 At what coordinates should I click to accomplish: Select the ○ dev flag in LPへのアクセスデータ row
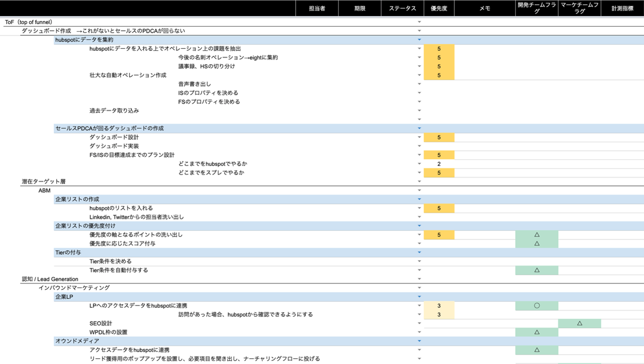(x=537, y=306)
